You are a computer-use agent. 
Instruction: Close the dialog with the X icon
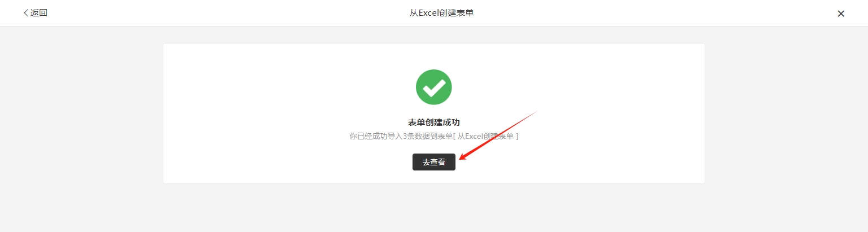841,14
